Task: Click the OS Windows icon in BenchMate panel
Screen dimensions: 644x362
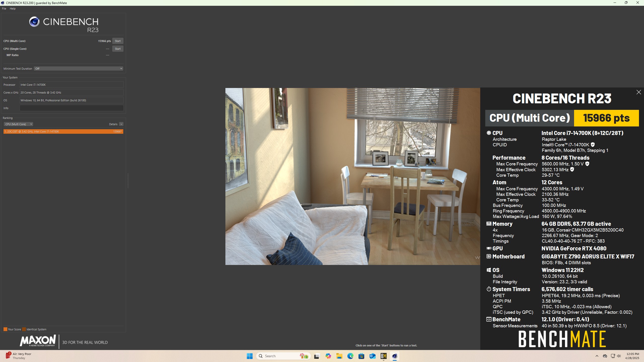Action: coord(489,270)
